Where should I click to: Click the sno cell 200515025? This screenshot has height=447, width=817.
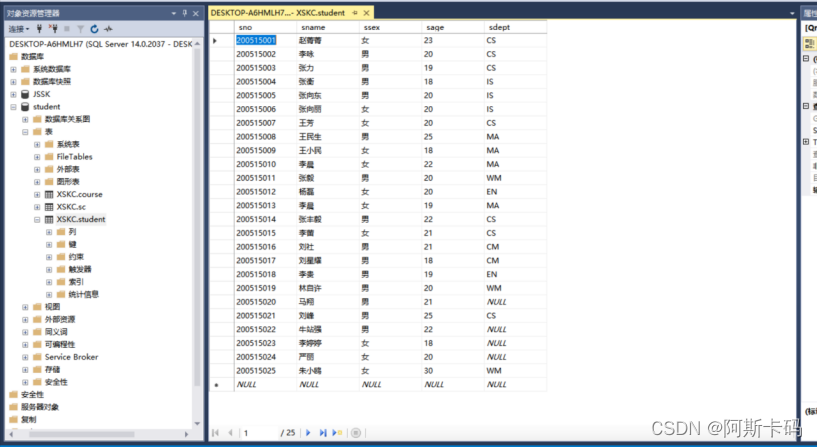265,371
